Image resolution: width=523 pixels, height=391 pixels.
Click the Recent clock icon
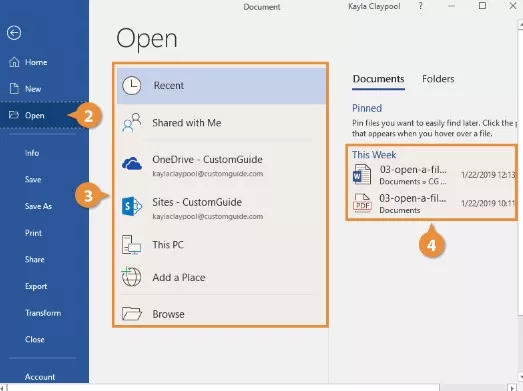[x=131, y=85]
